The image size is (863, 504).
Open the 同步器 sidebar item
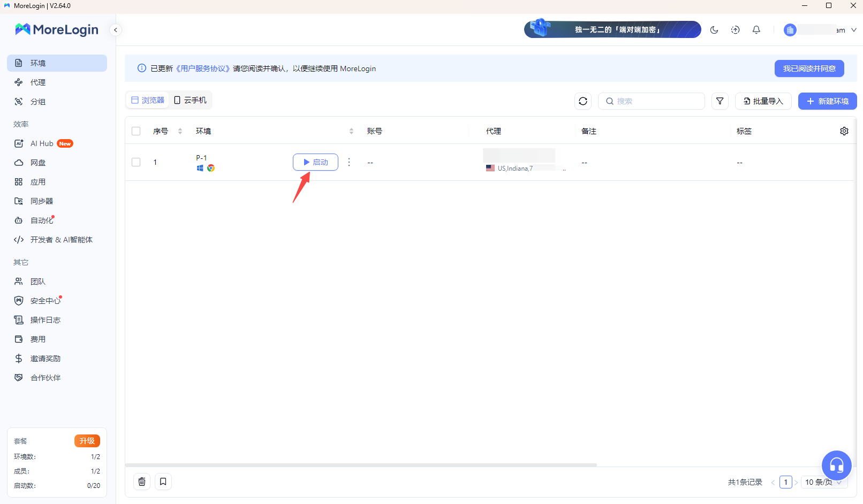coord(57,201)
